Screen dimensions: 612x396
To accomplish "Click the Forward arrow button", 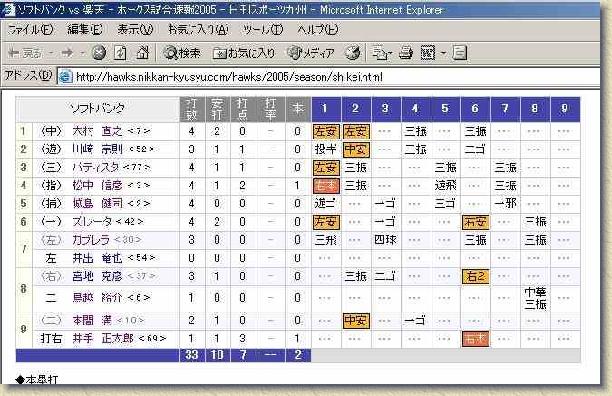I will point(67,53).
